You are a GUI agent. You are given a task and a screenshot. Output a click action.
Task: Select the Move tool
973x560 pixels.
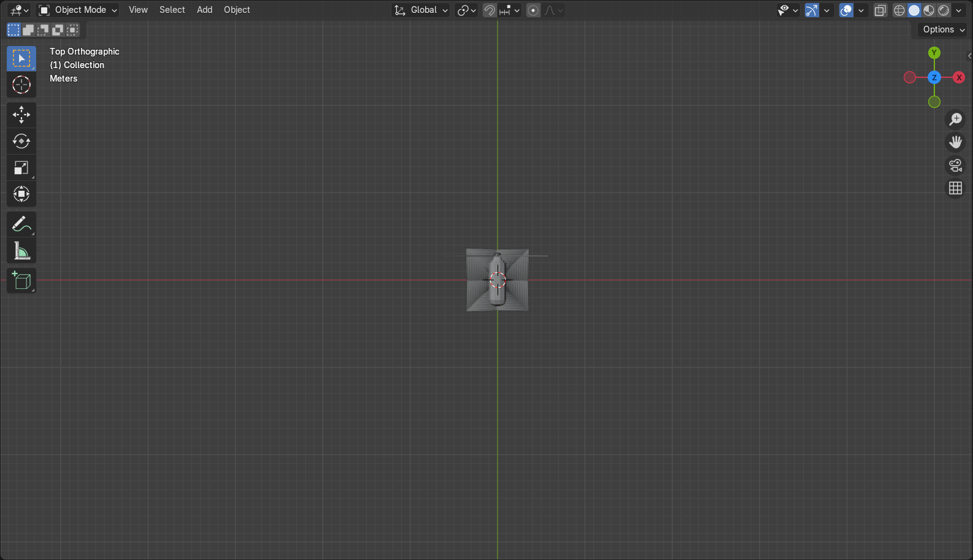(21, 115)
